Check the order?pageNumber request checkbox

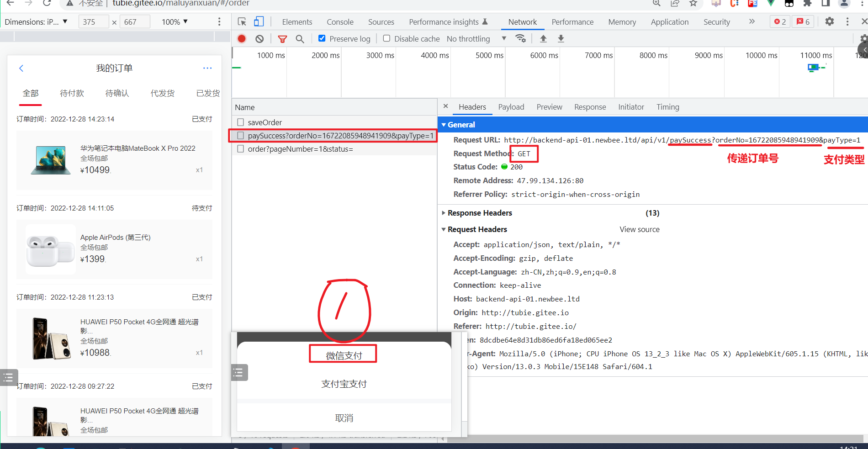[241, 149]
